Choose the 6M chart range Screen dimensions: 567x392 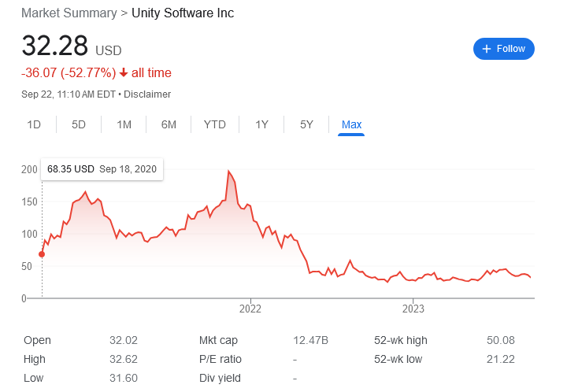pyautogui.click(x=169, y=124)
